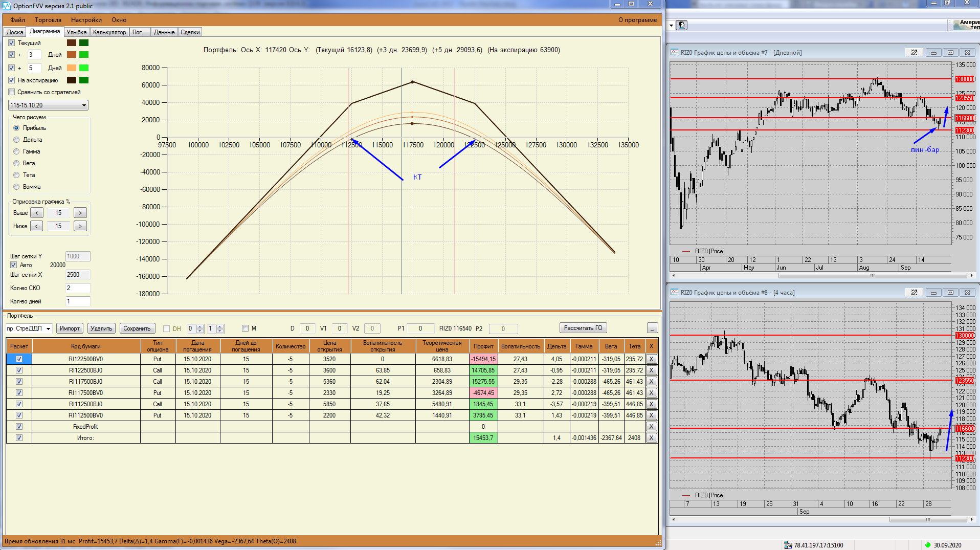Minimize the chart #7 Дневной window
The width and height of the screenshot is (980, 550).
pyautogui.click(x=933, y=52)
